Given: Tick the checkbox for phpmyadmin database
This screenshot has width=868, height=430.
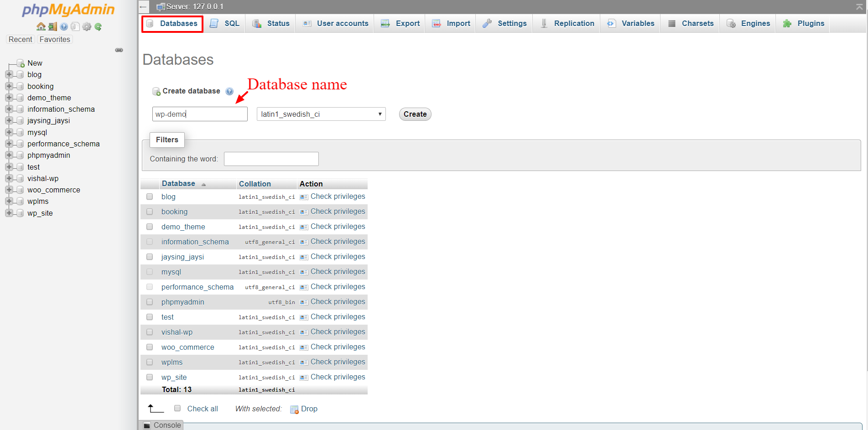Looking at the screenshot, I should click(x=150, y=302).
